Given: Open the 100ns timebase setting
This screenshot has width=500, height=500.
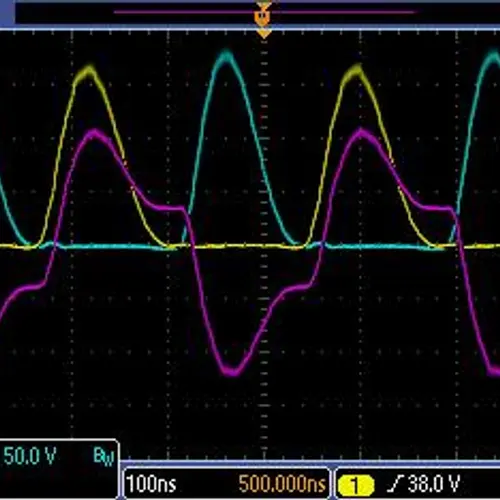Looking at the screenshot, I should (x=152, y=484).
